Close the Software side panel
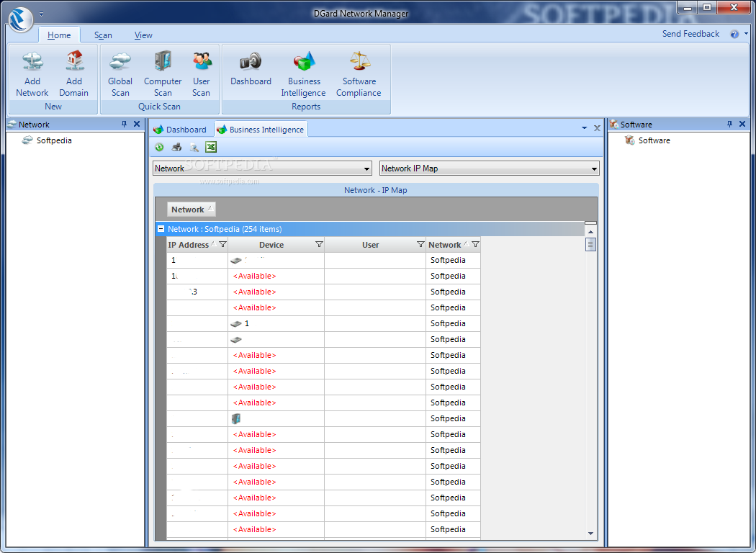The width and height of the screenshot is (756, 553). coord(742,124)
